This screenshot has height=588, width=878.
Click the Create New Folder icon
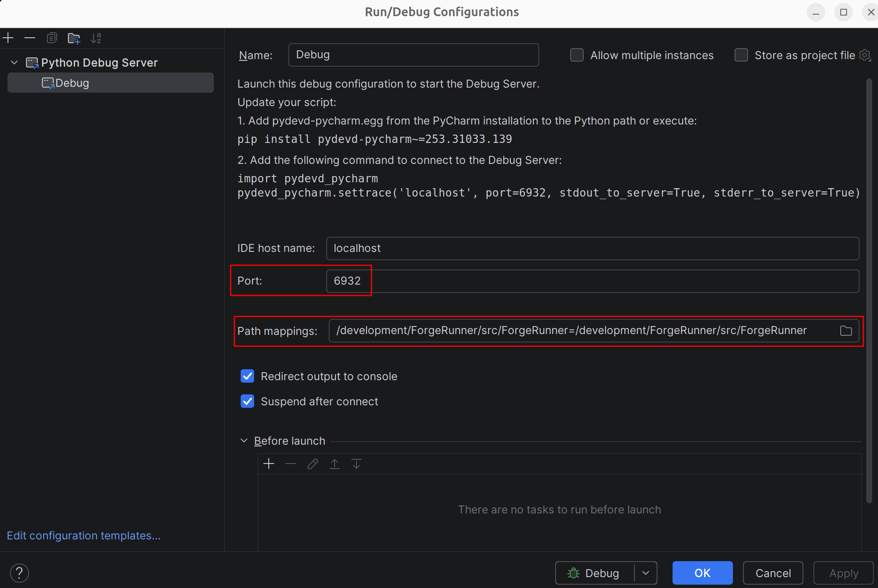pos(74,39)
